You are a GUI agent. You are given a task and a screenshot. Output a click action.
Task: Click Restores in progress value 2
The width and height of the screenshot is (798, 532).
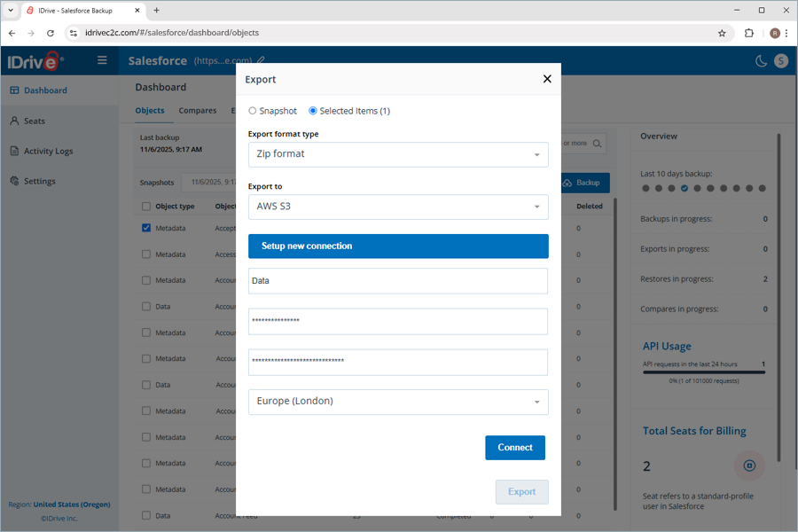765,279
